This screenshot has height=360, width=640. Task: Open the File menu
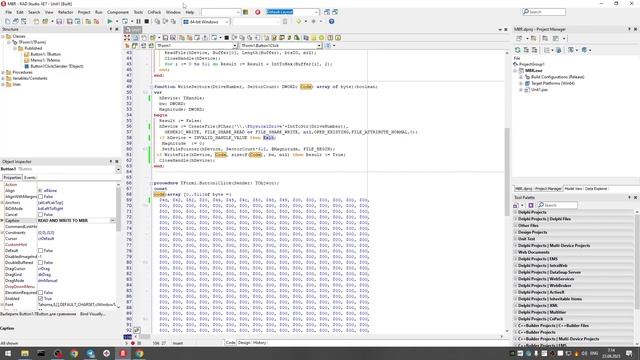(x=9, y=12)
